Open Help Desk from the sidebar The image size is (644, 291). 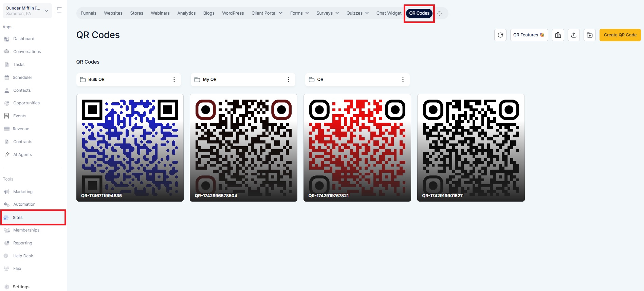tap(23, 256)
